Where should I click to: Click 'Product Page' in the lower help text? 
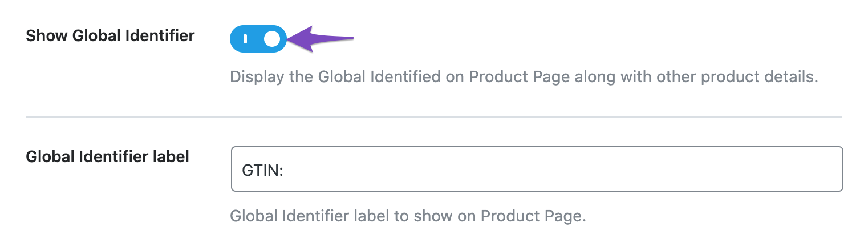pyautogui.click(x=533, y=217)
